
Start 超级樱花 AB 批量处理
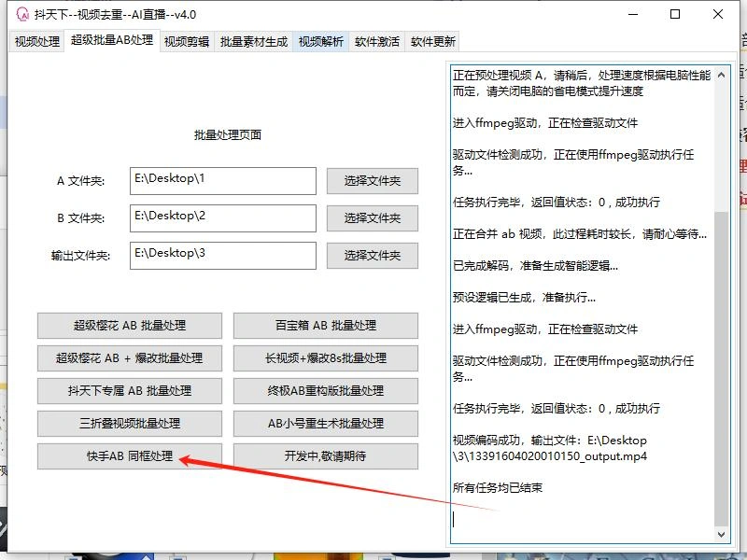pyautogui.click(x=130, y=326)
